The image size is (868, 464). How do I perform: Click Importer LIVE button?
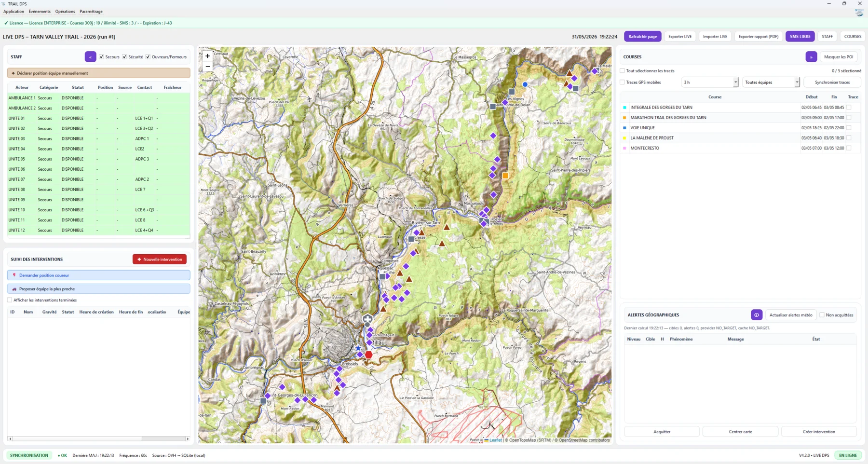(x=715, y=37)
